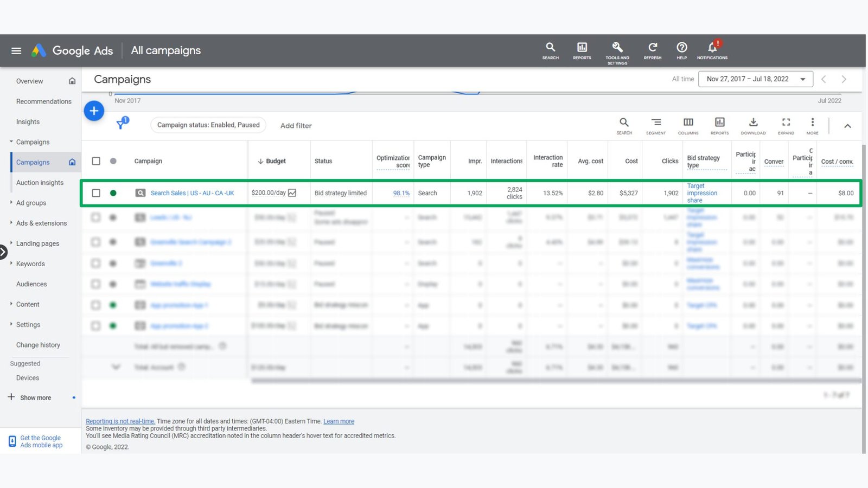The height and width of the screenshot is (488, 868).
Task: Edit Campaign status filter chip
Action: coord(208,125)
